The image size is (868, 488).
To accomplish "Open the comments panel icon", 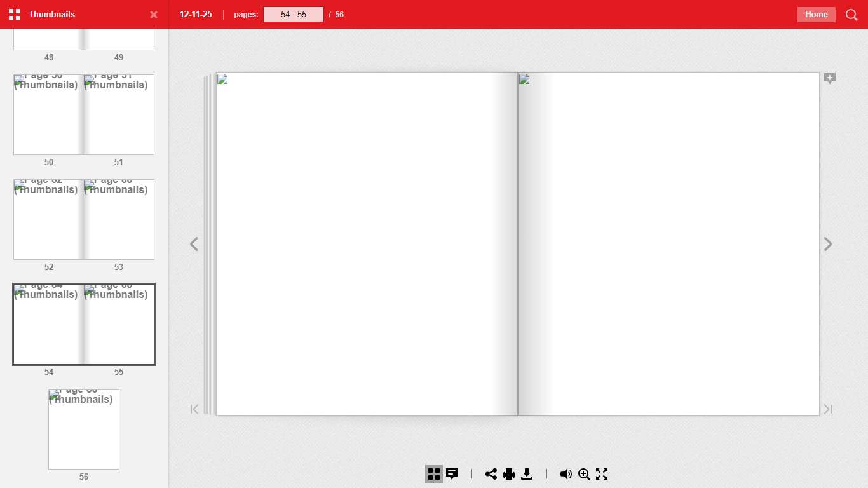I will tap(452, 474).
